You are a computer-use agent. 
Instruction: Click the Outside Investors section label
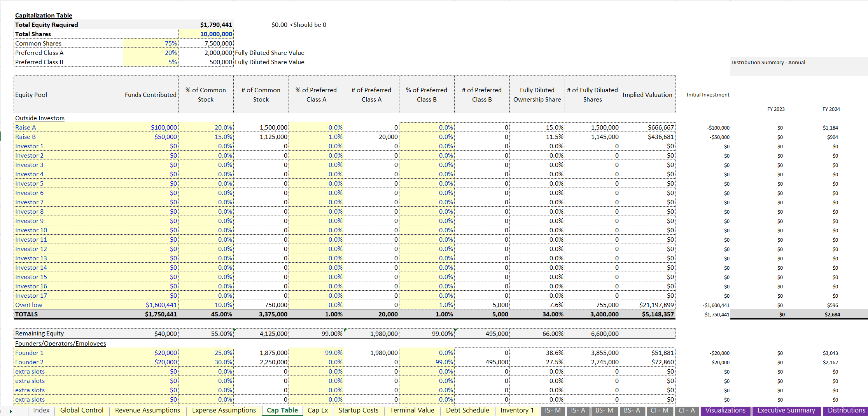(x=40, y=118)
